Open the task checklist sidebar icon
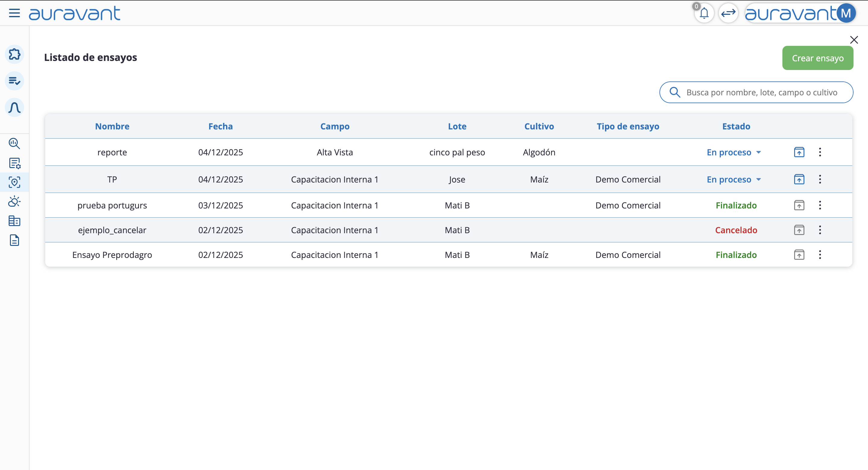Viewport: 868px width, 470px height. (x=14, y=81)
